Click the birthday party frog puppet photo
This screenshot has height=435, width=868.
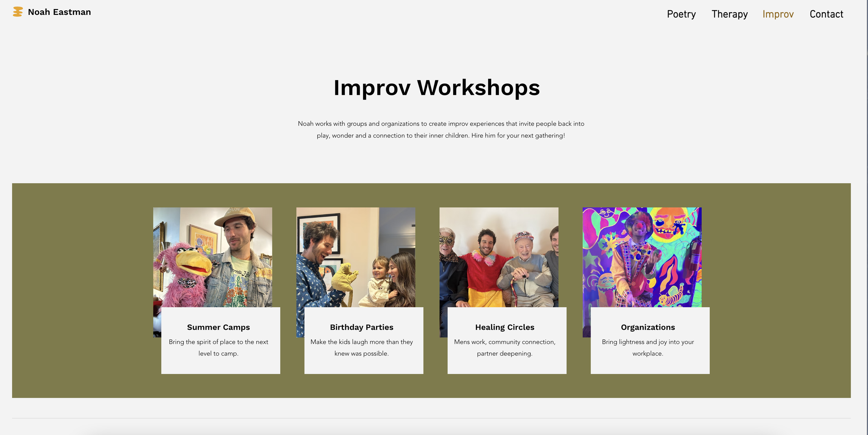[356, 257]
